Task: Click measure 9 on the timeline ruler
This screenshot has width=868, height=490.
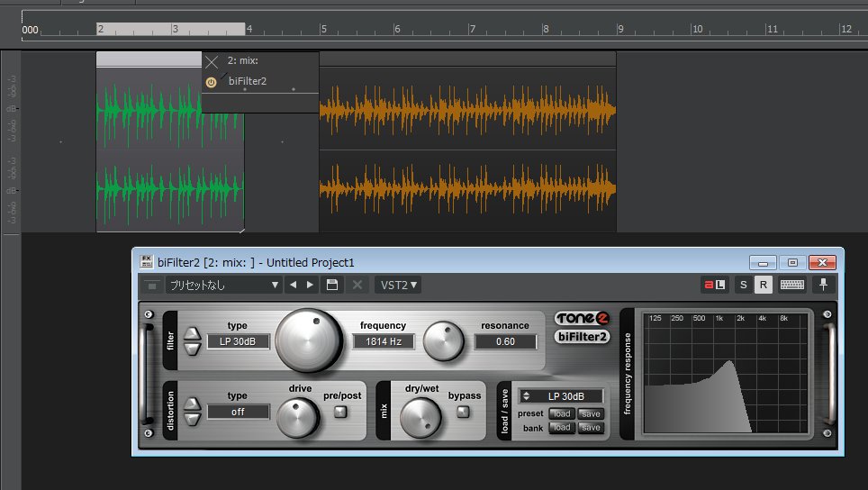Action: [620, 29]
